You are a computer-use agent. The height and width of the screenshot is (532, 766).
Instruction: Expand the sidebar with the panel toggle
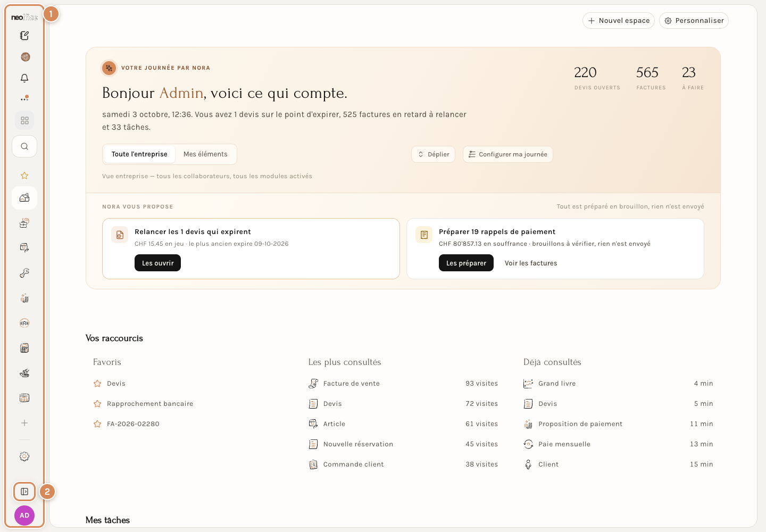(x=24, y=492)
